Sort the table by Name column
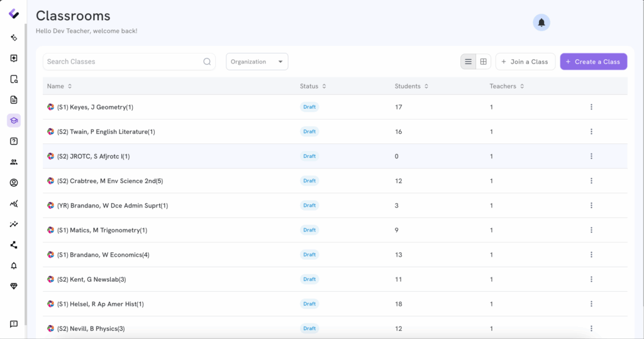The height and width of the screenshot is (339, 644). [x=60, y=86]
